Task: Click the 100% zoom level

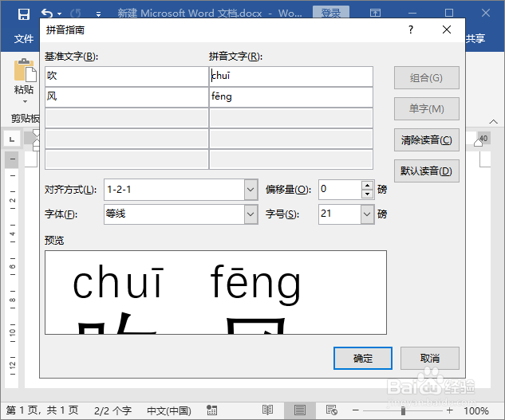Action: (476, 411)
